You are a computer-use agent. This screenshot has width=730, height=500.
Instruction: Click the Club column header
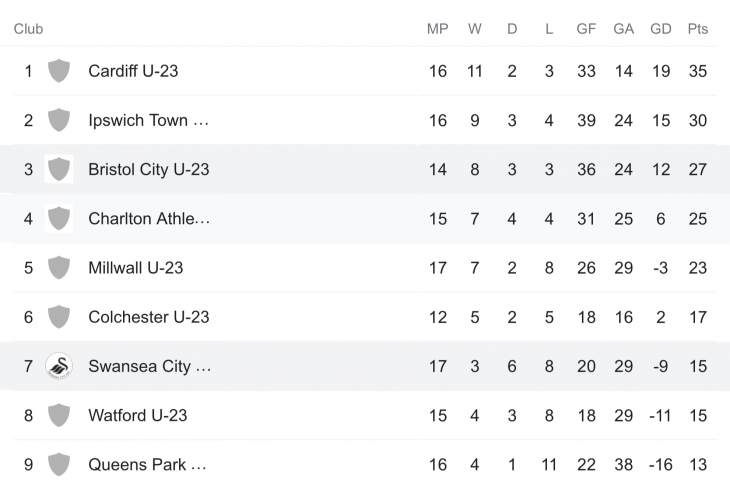28,29
